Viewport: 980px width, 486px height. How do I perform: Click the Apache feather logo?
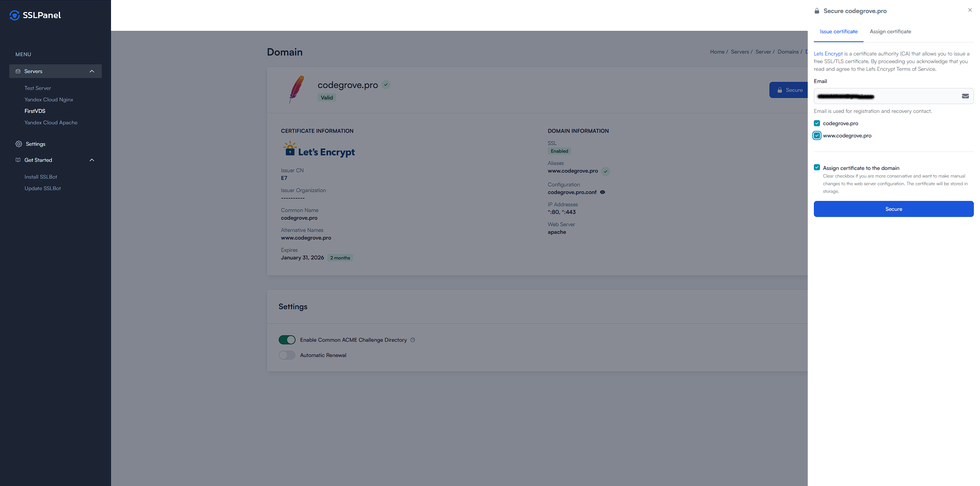(x=296, y=89)
